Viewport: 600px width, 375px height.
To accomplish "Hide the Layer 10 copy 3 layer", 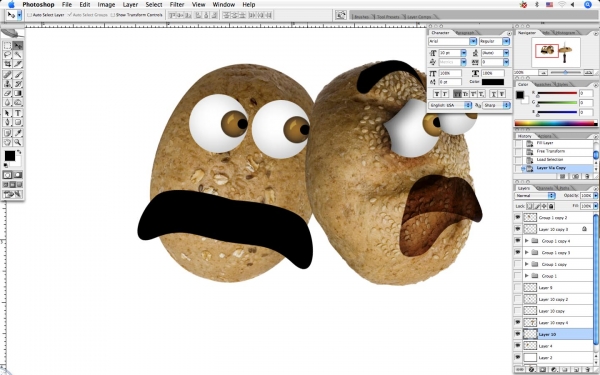I will point(518,229).
